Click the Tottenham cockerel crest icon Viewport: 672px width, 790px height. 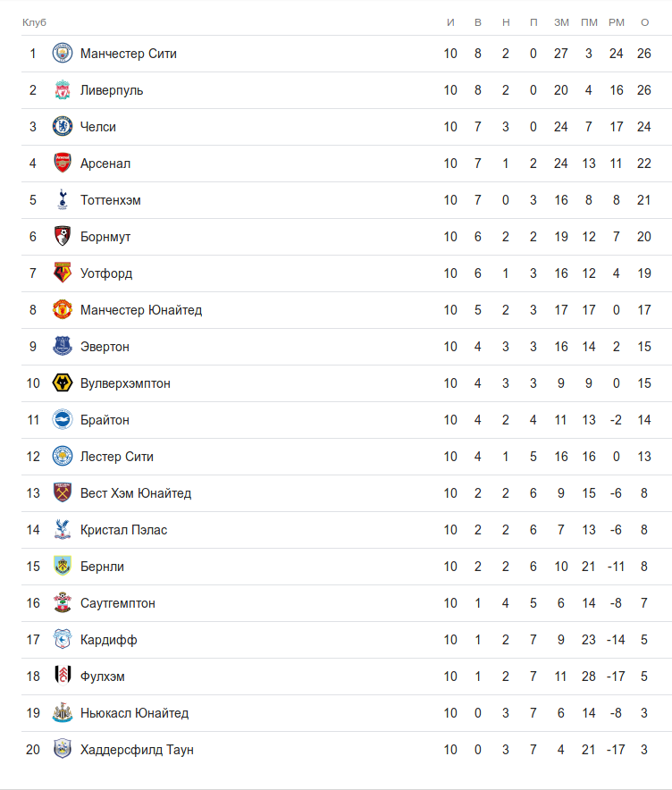click(x=62, y=200)
